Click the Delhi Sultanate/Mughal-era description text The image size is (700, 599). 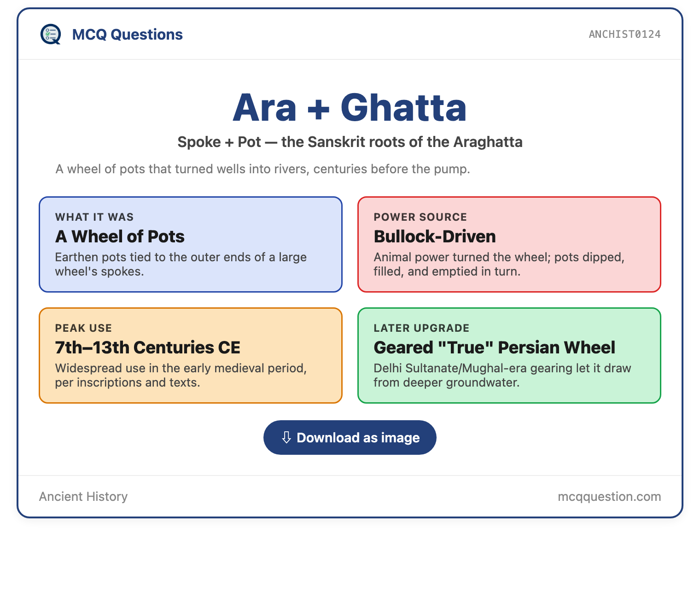[502, 375]
